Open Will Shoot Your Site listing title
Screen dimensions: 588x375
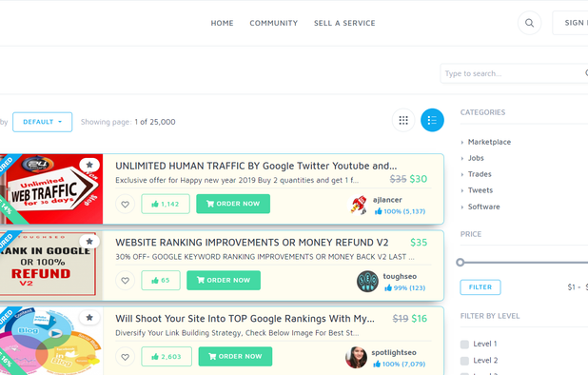point(245,319)
